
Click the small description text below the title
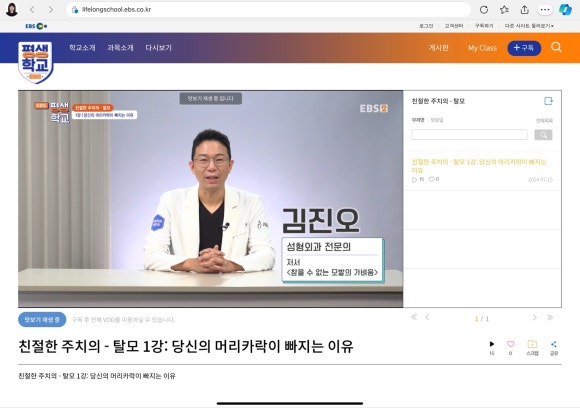[x=97, y=376]
